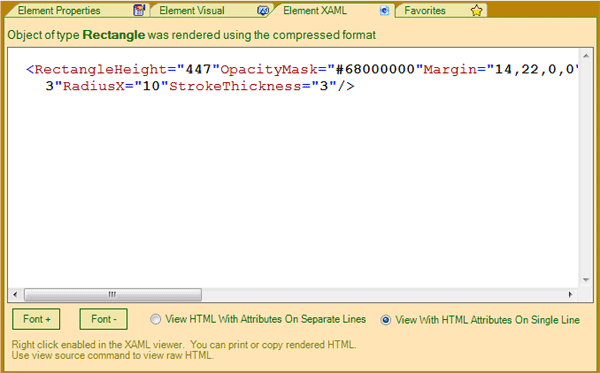This screenshot has height=373, width=600.
Task: Click the "#68000000" value in XAML
Action: (x=375, y=69)
